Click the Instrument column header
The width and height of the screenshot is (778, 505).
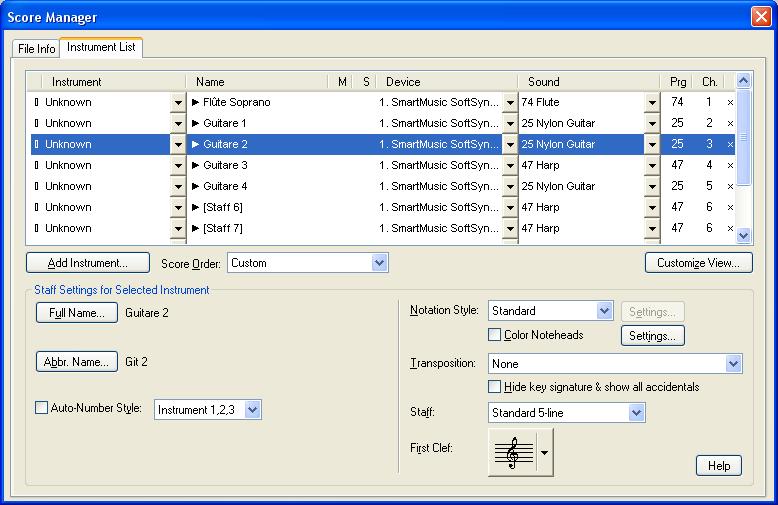(114, 81)
